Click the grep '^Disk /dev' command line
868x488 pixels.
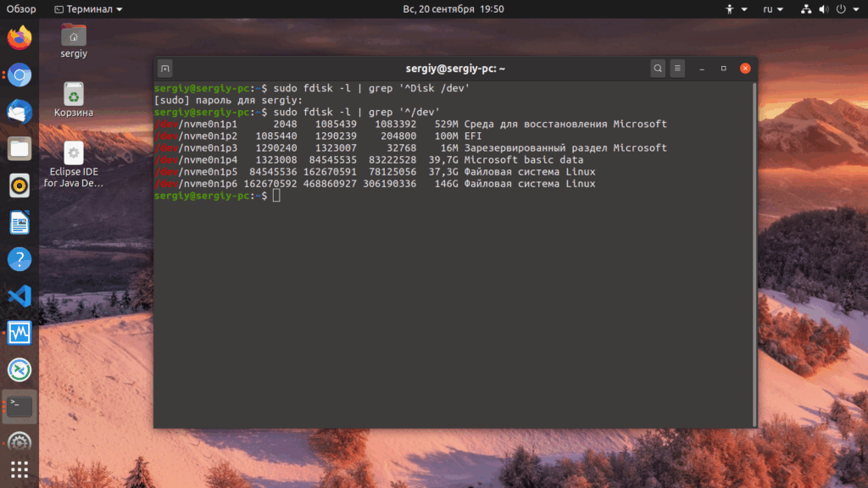pos(312,88)
